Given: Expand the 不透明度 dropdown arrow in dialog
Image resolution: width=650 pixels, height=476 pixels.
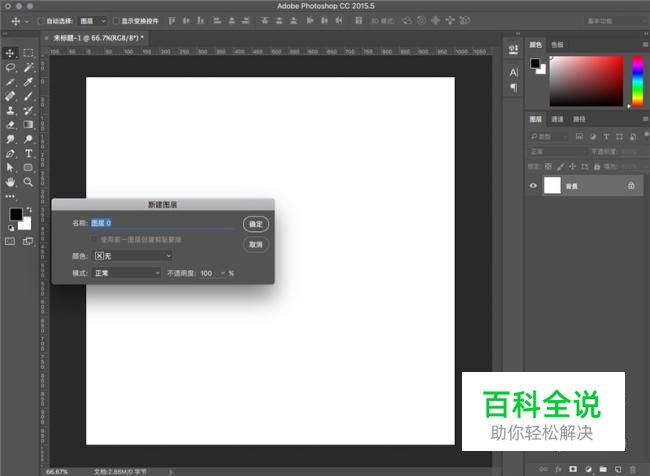Looking at the screenshot, I should 221,273.
